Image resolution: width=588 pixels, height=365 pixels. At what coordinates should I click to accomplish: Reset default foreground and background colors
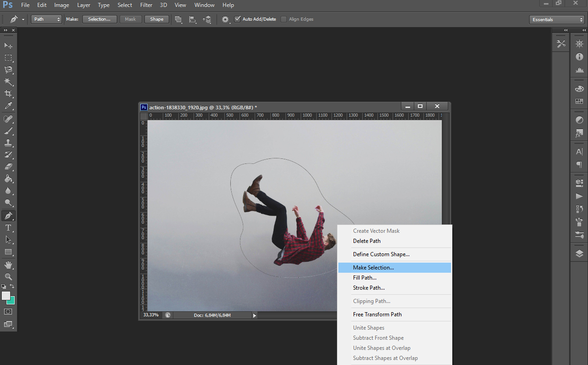pyautogui.click(x=4, y=286)
